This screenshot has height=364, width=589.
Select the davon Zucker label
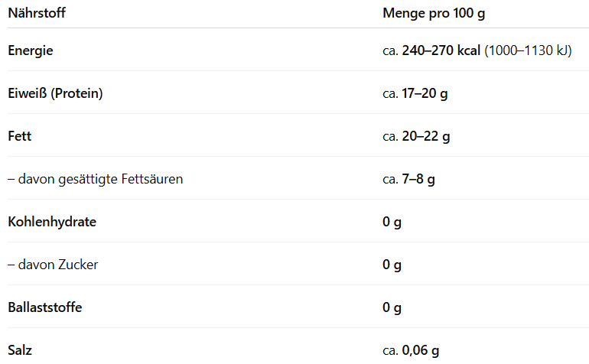53,265
